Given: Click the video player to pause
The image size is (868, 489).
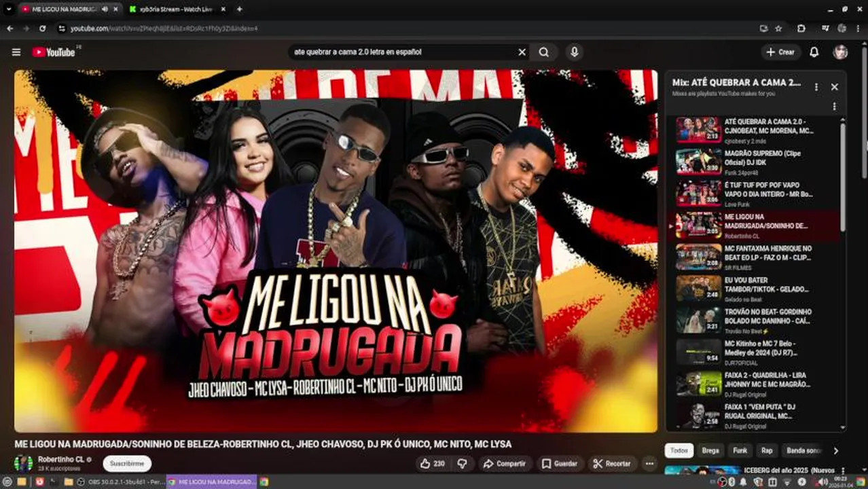Looking at the screenshot, I should (336, 251).
